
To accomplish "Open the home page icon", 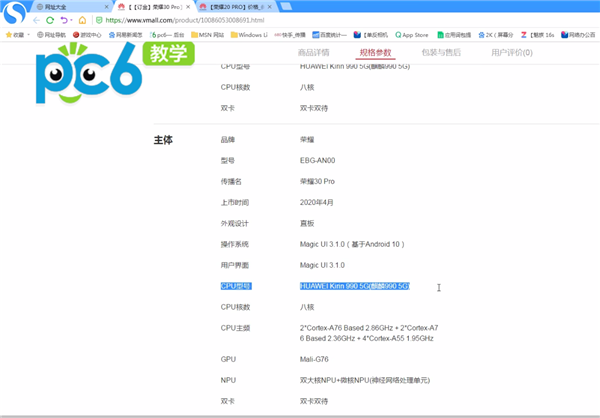I will point(82,20).
